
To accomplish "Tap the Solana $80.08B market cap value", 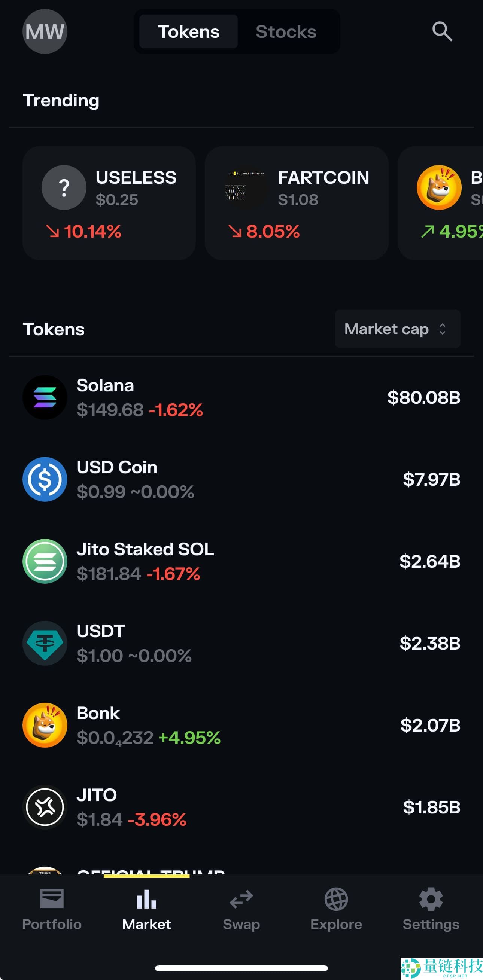I will point(423,397).
